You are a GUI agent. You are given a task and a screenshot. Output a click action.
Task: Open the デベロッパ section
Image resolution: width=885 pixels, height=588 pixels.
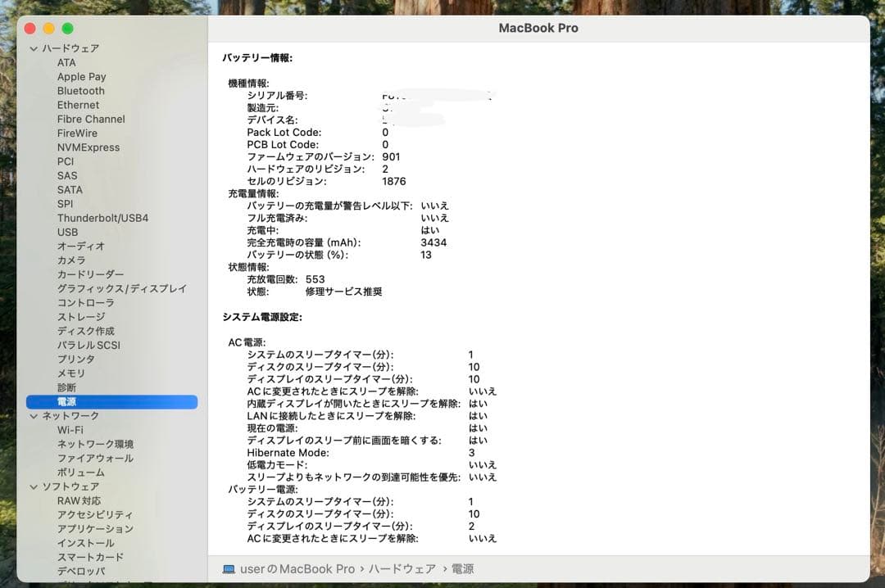(x=79, y=571)
